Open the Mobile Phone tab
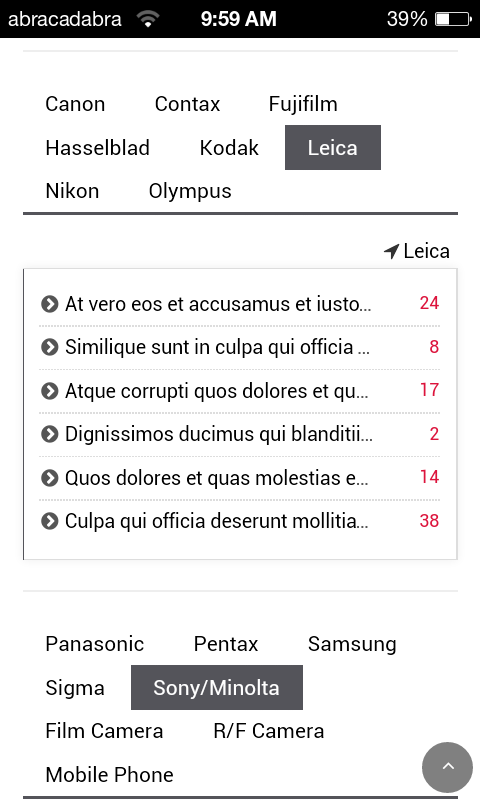 [x=109, y=775]
